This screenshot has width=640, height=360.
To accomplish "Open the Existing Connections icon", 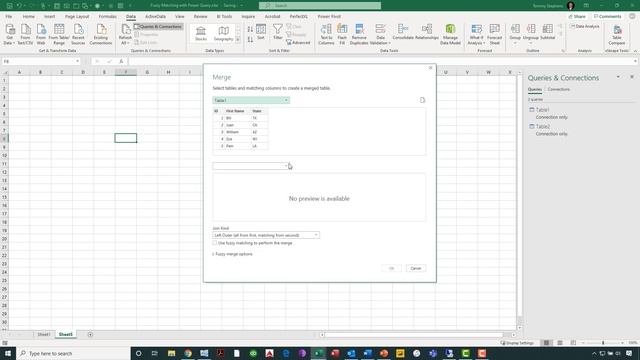I will click(100, 34).
